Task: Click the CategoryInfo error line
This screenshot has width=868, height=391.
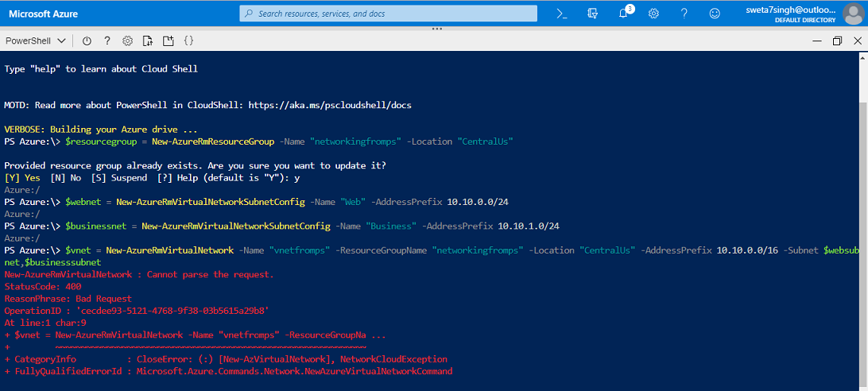Action: [225, 359]
